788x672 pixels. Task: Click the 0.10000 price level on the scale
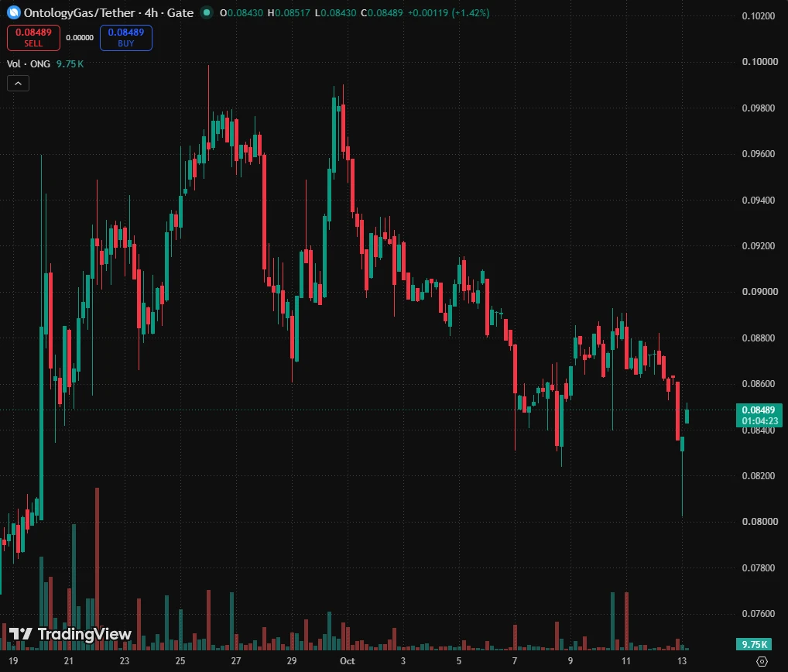[760, 62]
